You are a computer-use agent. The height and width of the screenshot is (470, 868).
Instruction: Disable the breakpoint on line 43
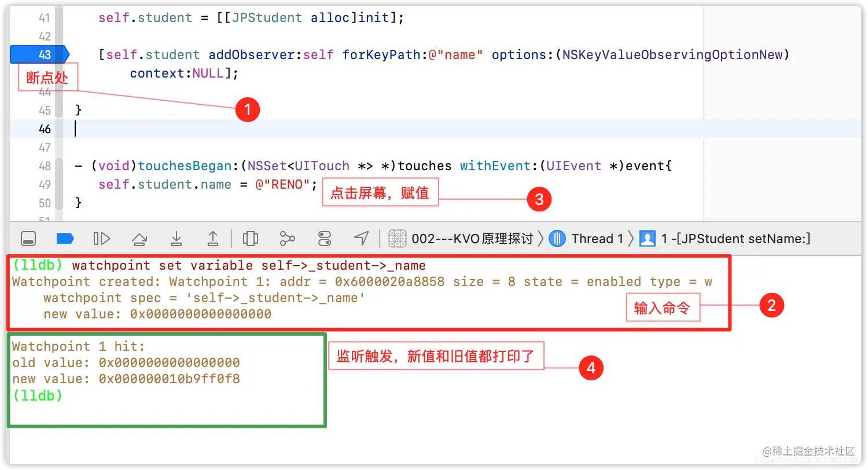(39, 54)
